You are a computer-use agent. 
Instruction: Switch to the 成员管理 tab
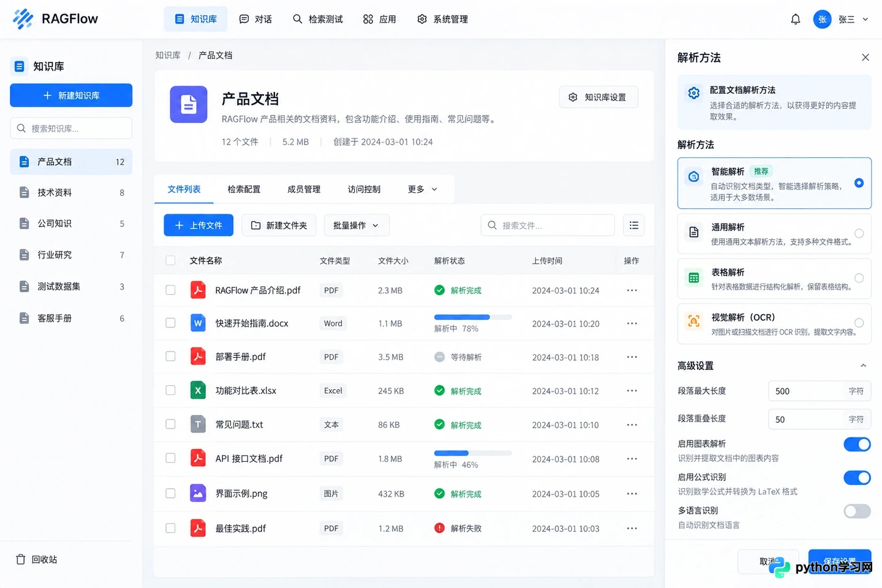(x=304, y=189)
